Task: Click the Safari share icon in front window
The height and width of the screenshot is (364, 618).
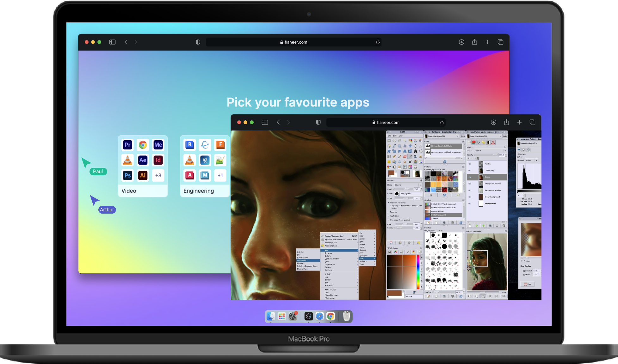Action: pos(506,122)
